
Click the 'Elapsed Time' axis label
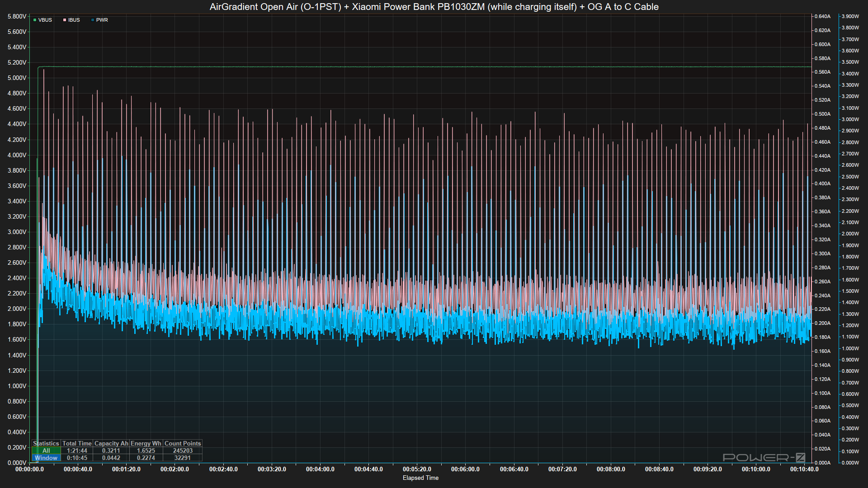(420, 478)
